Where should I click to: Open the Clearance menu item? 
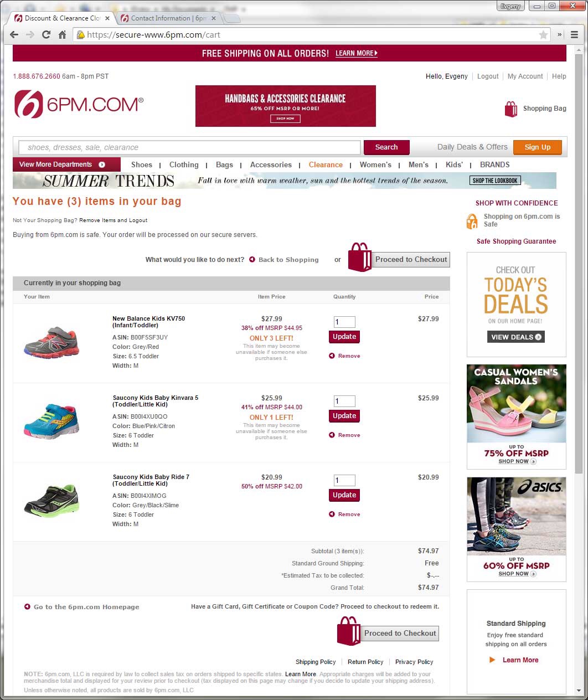[326, 164]
